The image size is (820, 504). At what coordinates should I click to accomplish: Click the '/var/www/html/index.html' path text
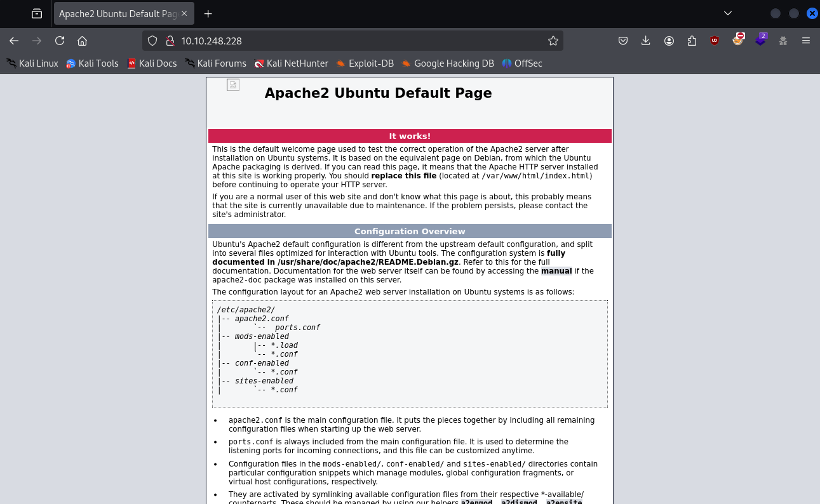point(535,176)
